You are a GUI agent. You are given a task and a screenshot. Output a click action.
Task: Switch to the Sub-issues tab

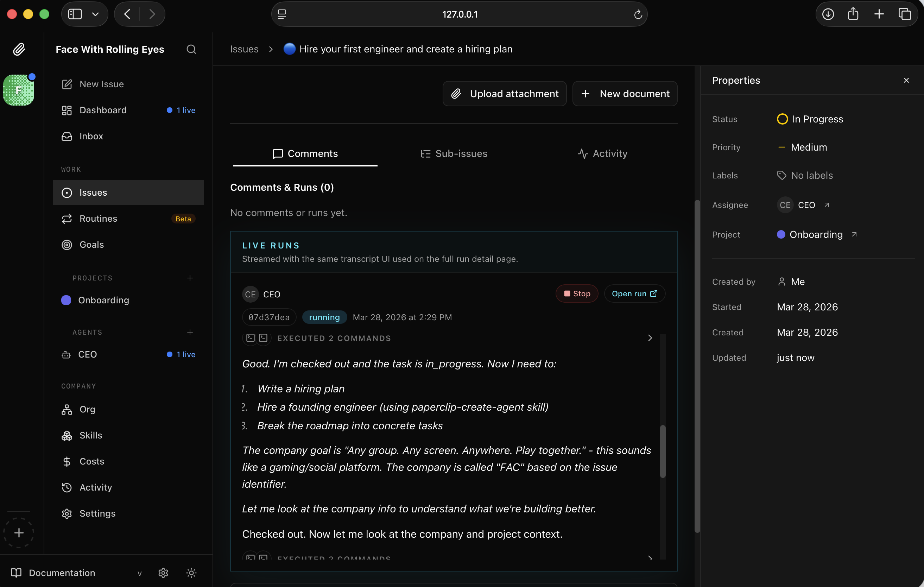[x=454, y=153]
